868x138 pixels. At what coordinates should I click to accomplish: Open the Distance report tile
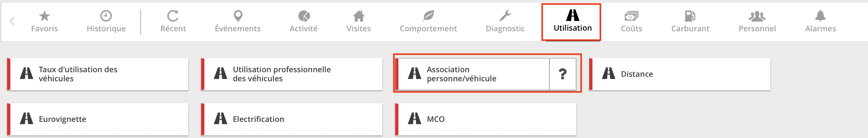pos(680,74)
